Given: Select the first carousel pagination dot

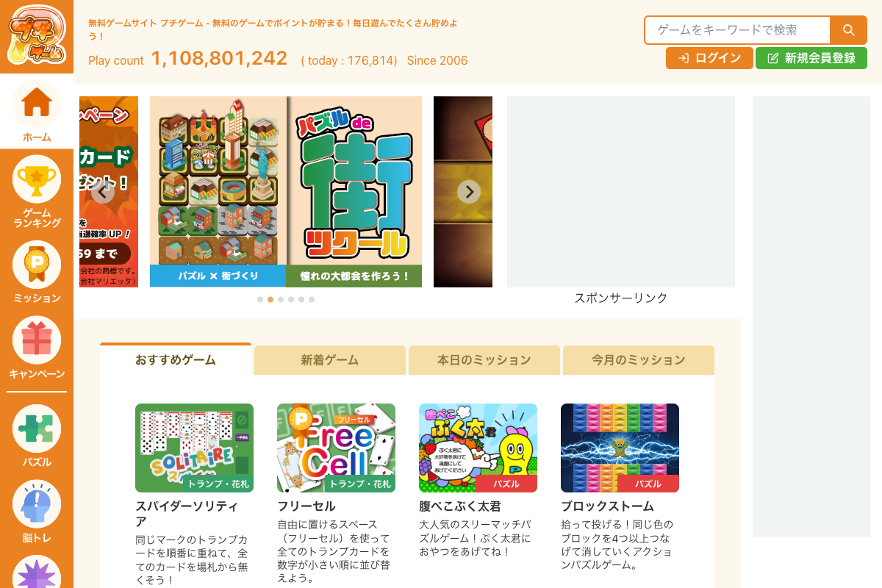Looking at the screenshot, I should point(260,300).
